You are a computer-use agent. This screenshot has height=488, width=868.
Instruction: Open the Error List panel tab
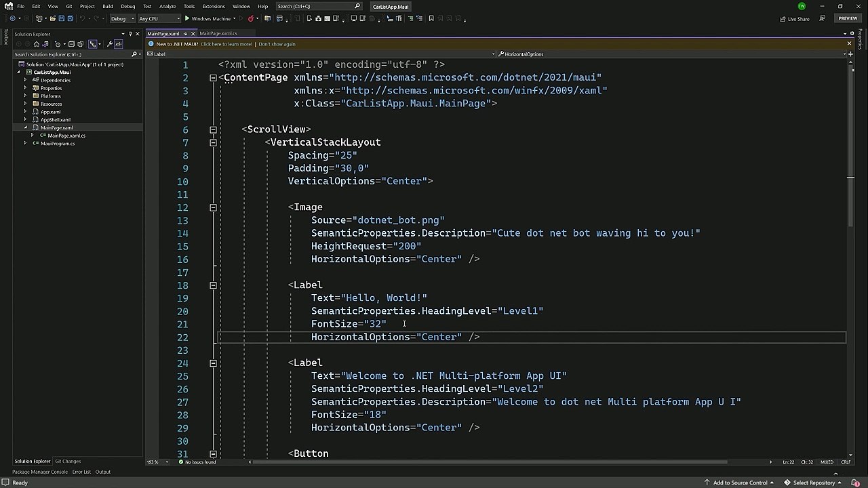coord(81,472)
